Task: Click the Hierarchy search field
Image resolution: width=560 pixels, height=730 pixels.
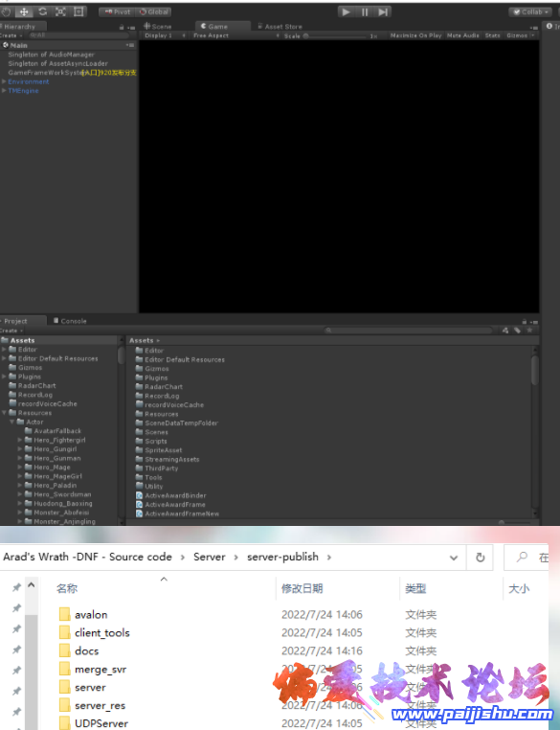Action: click(x=78, y=35)
